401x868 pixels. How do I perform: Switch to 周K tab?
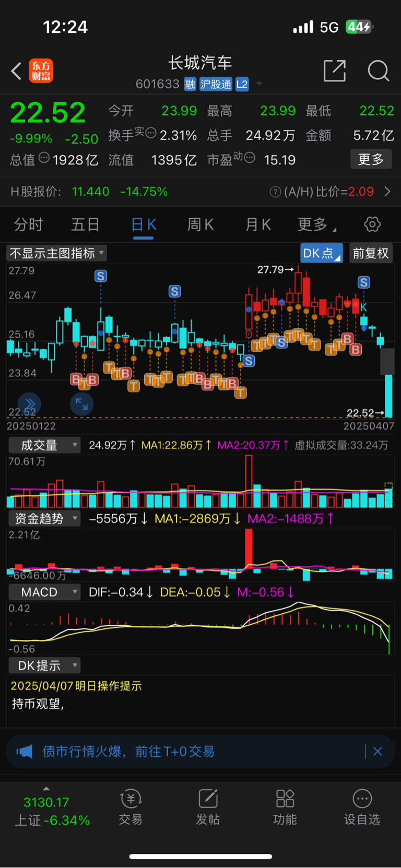click(200, 225)
